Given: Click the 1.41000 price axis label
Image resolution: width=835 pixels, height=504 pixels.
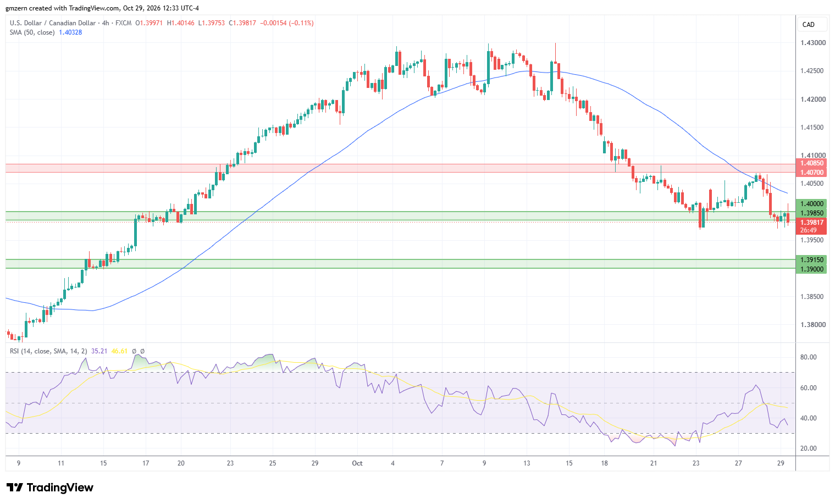Looking at the screenshot, I should [x=812, y=156].
